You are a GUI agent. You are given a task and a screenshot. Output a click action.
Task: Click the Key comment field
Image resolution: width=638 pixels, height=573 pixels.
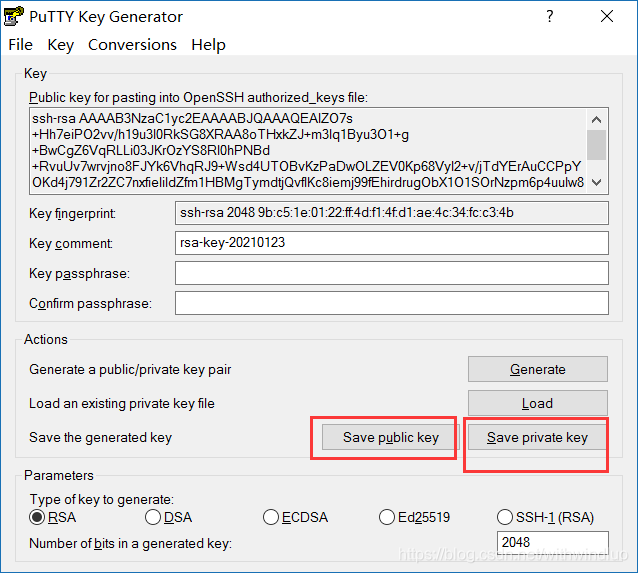[x=392, y=243]
